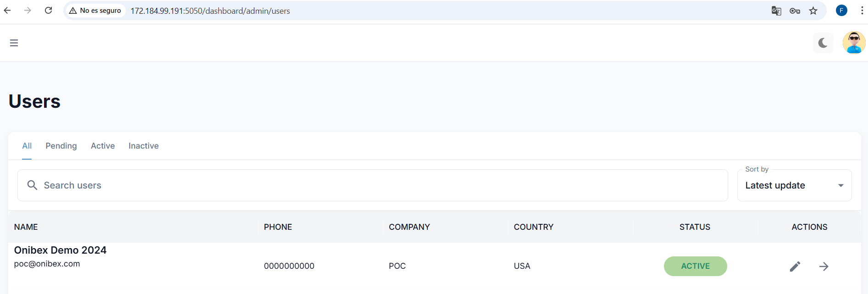The height and width of the screenshot is (294, 868).
Task: Click the edit pencil for Onibex Demo
Action: point(795,266)
